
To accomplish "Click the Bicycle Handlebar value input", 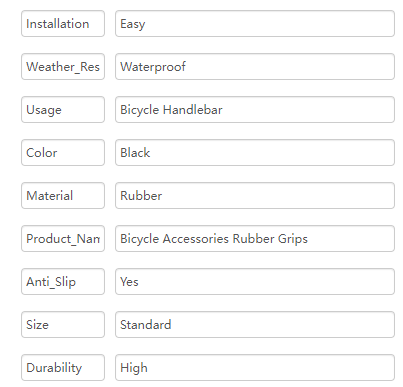I will pos(255,110).
